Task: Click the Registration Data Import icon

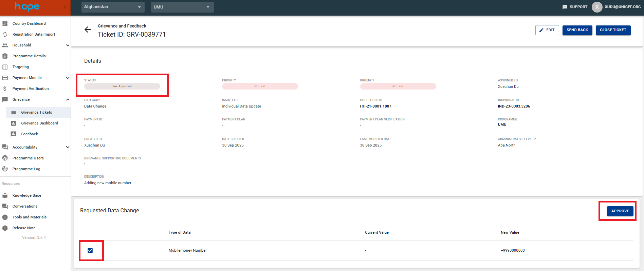Action: tap(5, 34)
